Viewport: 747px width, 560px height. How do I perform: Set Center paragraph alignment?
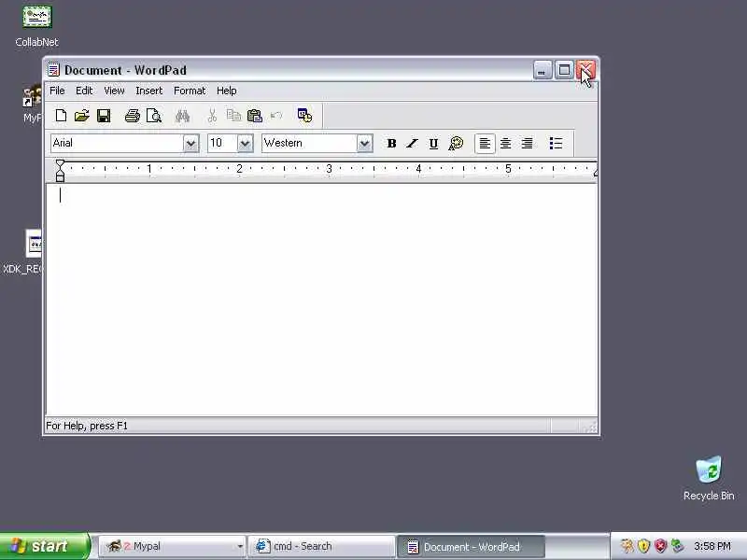pos(506,144)
